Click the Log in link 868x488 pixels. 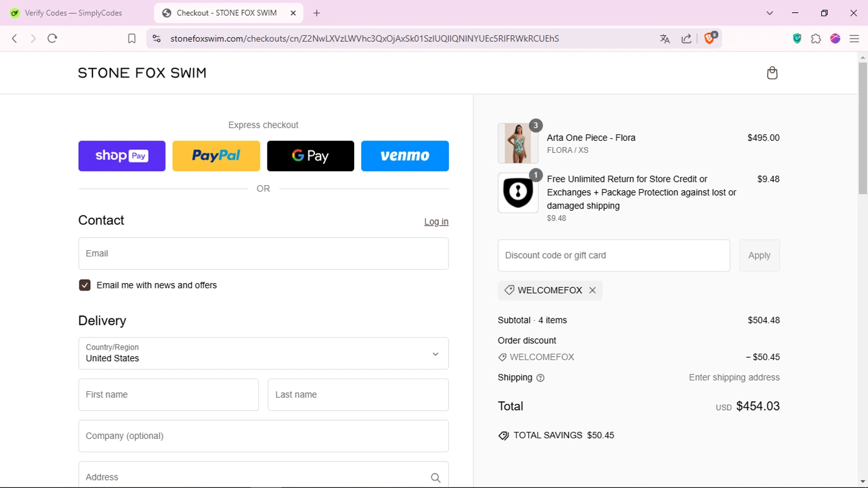coord(436,222)
